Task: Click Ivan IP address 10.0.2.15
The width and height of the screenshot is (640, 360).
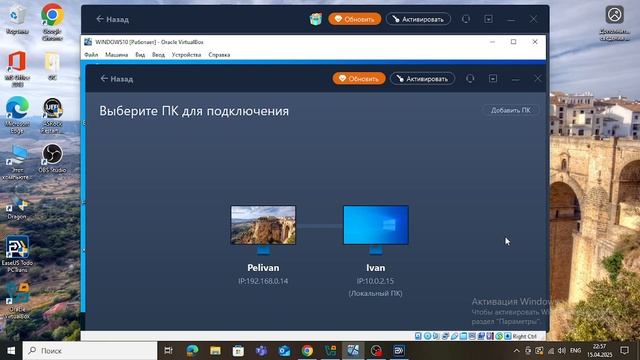Action: (376, 281)
